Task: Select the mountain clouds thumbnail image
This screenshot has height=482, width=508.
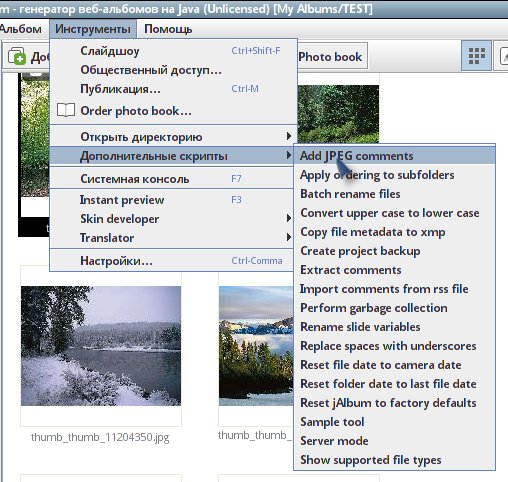Action: point(256,346)
